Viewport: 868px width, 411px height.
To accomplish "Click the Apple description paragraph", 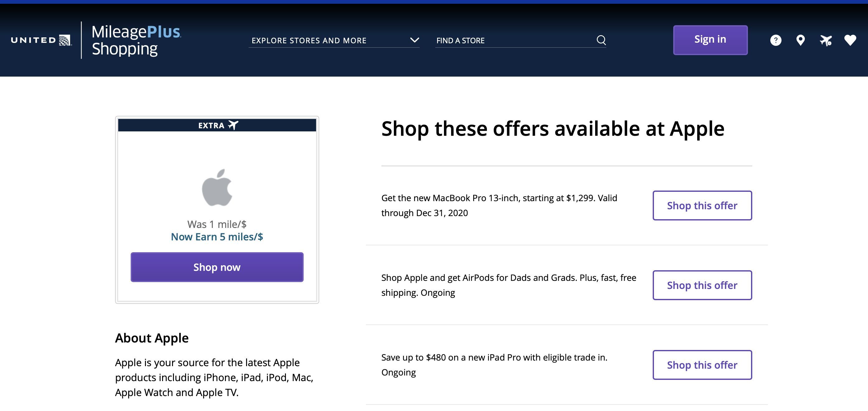I will [x=214, y=377].
